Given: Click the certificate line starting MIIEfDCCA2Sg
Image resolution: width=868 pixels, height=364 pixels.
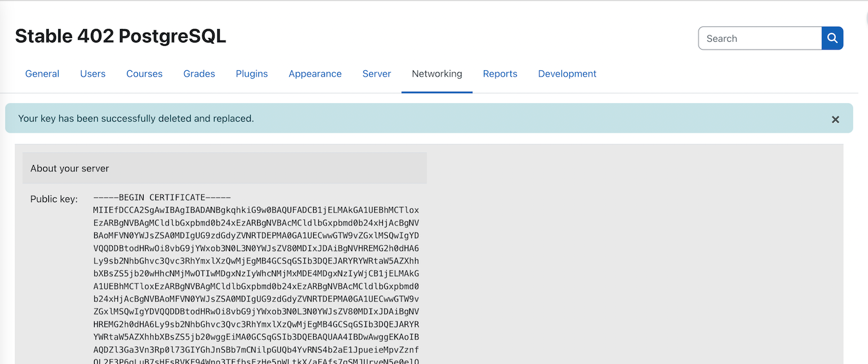Looking at the screenshot, I should click(x=256, y=211).
